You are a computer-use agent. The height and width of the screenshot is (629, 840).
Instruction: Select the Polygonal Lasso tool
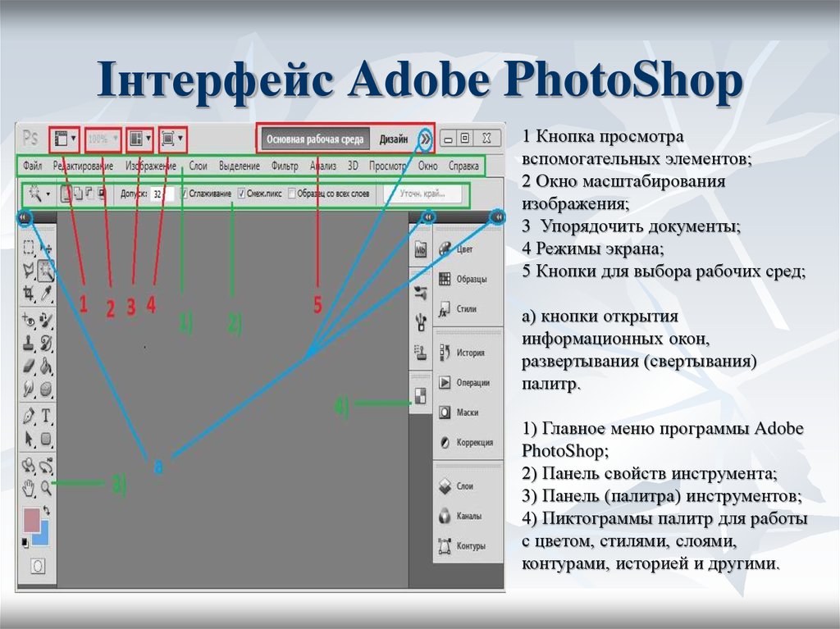coord(29,271)
